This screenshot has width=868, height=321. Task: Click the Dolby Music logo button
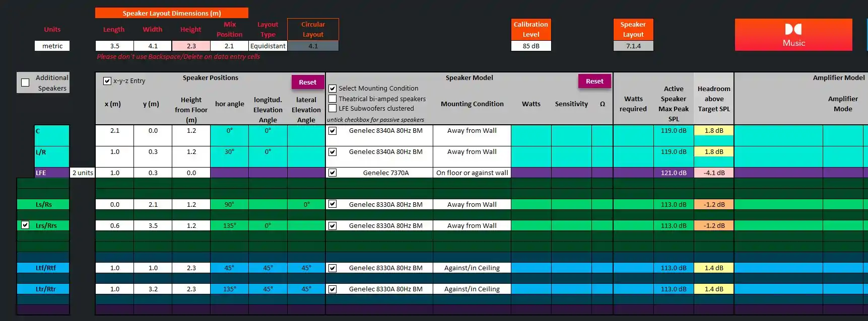pyautogui.click(x=793, y=35)
